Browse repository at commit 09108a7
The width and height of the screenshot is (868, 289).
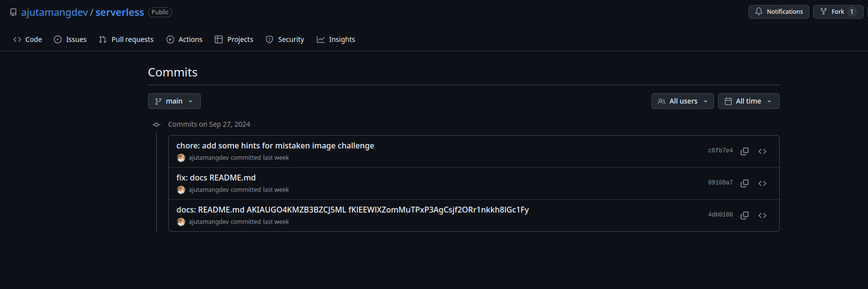click(762, 183)
